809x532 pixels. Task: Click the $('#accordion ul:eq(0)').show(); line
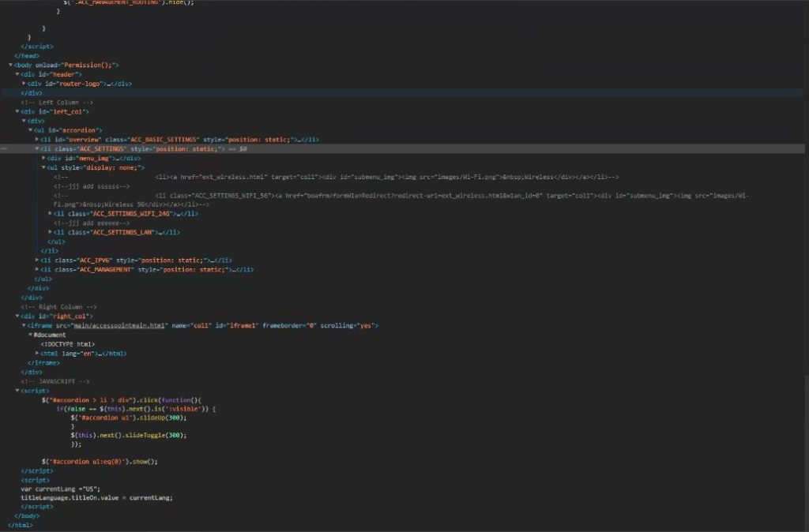[100, 462]
